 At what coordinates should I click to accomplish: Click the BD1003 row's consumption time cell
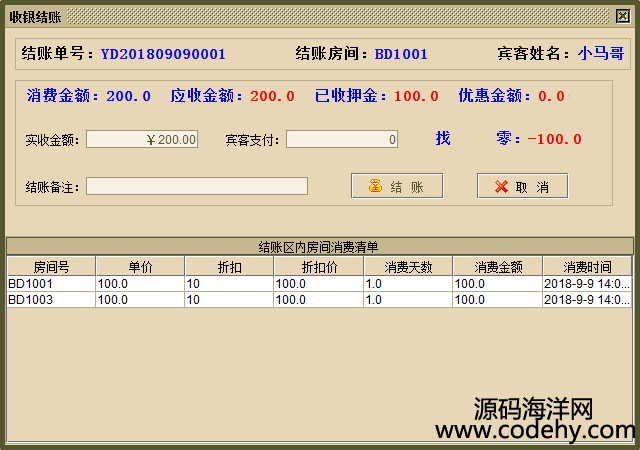pyautogui.click(x=587, y=299)
